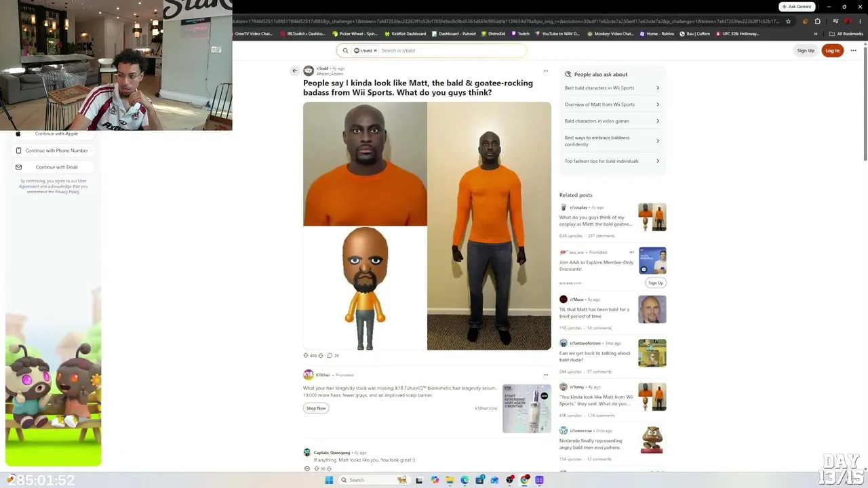
Task: Downvote Captain_Queequeg's comment
Action: coord(329,468)
